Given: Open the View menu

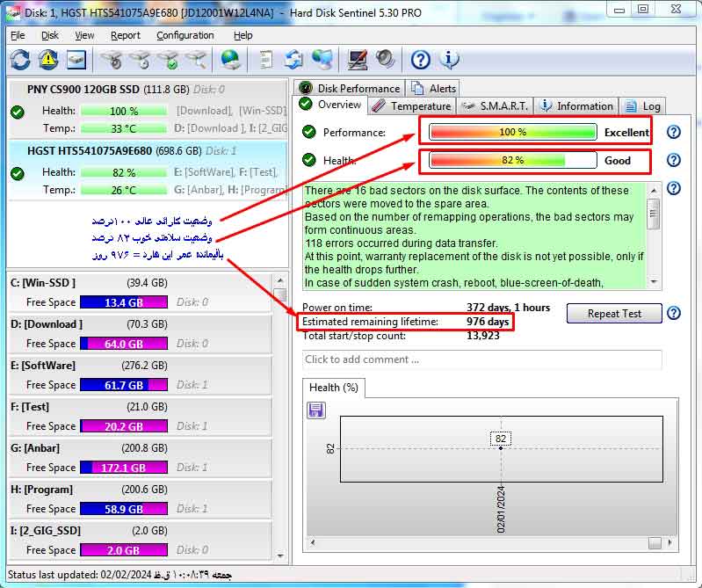Looking at the screenshot, I should (x=84, y=35).
